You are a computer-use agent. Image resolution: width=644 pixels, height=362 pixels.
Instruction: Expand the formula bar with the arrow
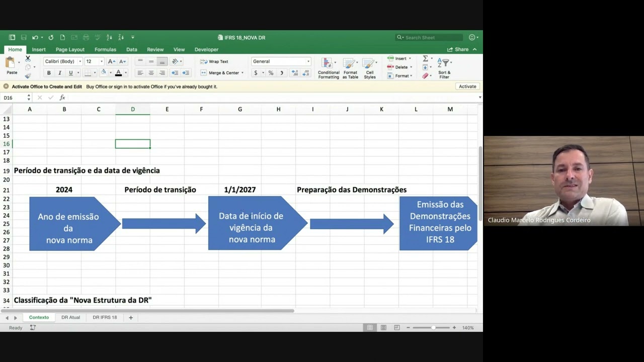[x=479, y=98]
